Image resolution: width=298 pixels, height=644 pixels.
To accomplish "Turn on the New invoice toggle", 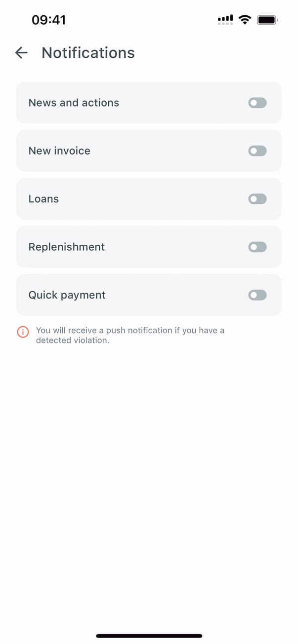I will click(x=257, y=151).
